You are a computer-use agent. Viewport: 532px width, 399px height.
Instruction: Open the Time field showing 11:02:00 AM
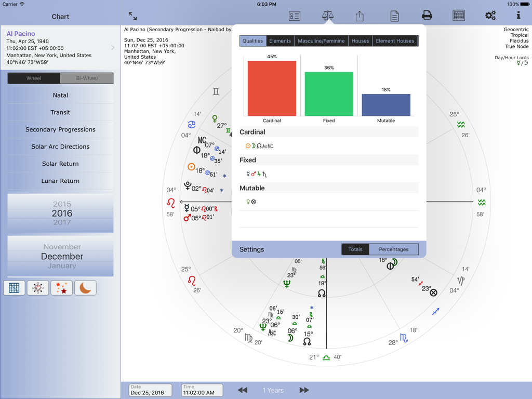[x=202, y=390]
